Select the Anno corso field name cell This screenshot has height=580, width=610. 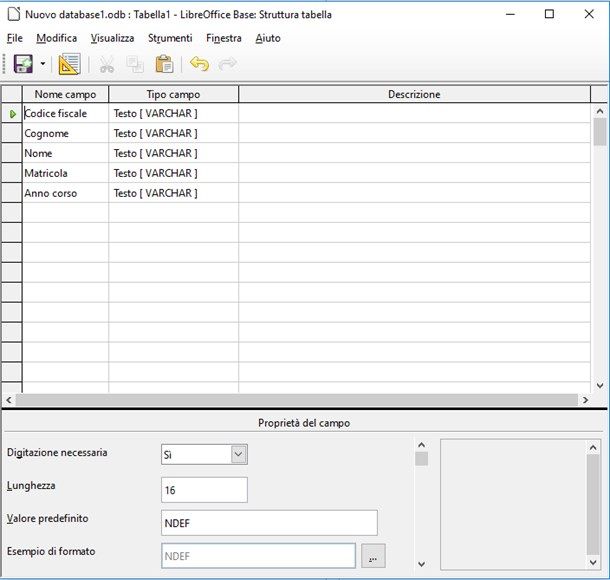point(66,193)
